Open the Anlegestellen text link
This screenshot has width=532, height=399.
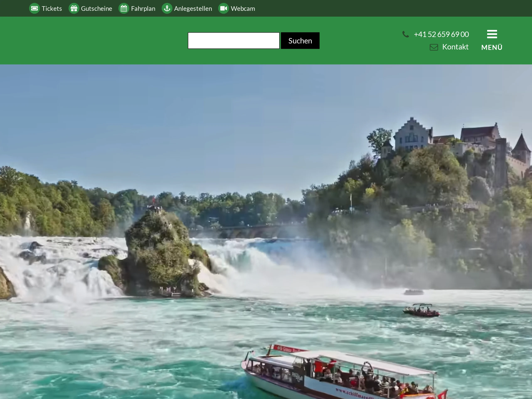tap(193, 9)
